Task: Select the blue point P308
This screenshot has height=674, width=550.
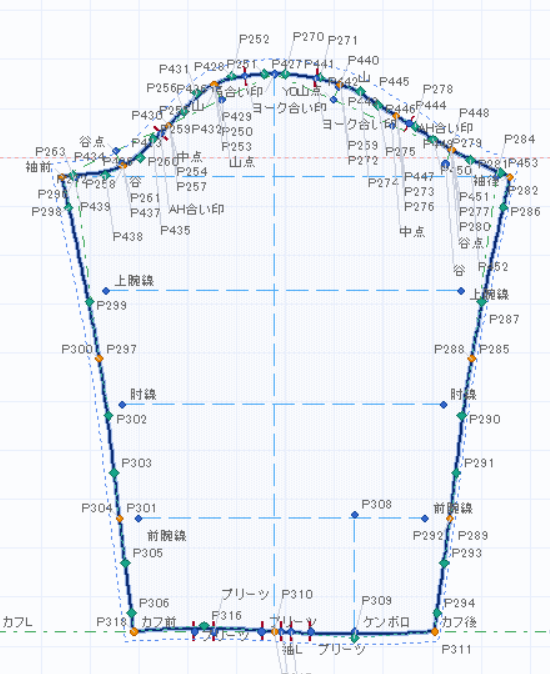Action: pyautogui.click(x=354, y=515)
